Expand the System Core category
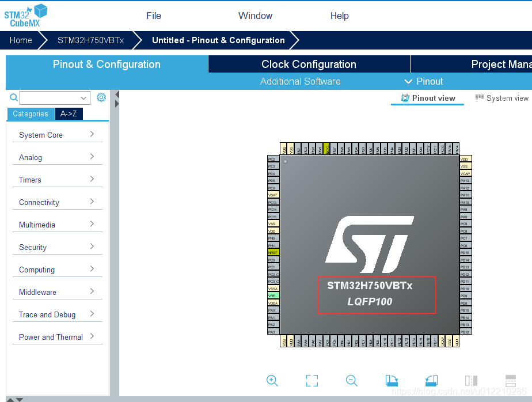 58,135
